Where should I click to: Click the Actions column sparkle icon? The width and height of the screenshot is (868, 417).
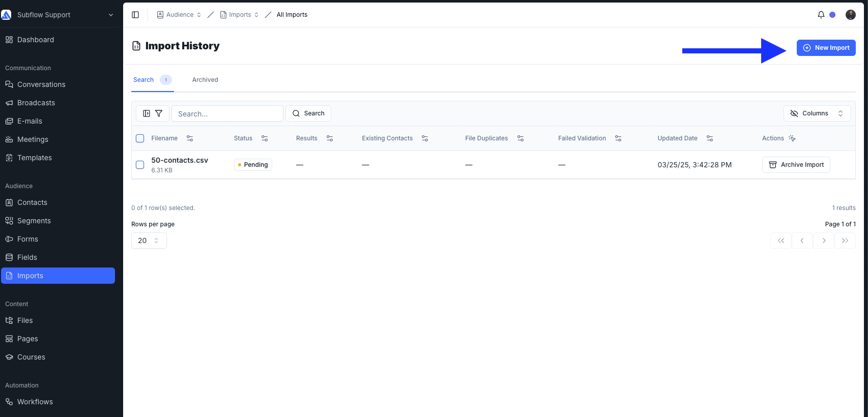pos(792,138)
